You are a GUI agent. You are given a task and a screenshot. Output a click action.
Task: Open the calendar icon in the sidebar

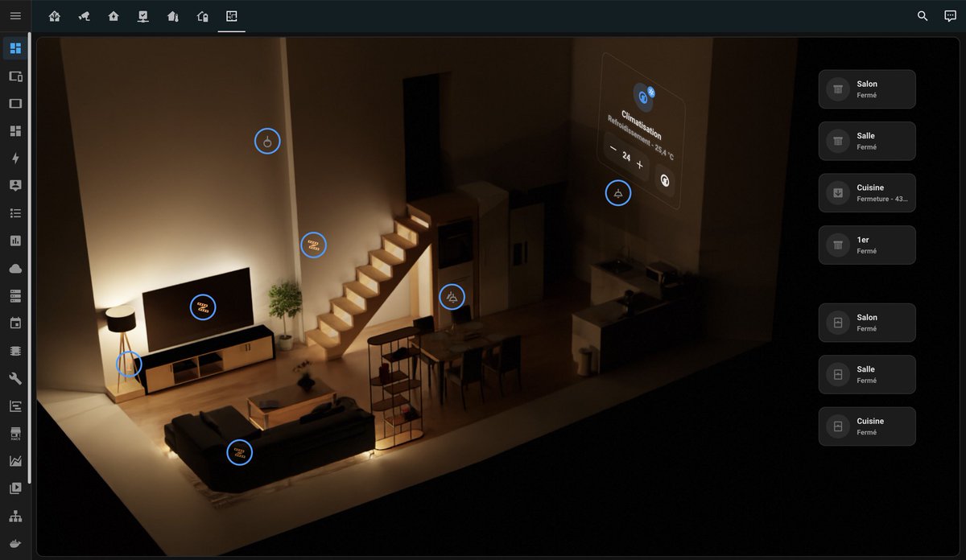14,323
